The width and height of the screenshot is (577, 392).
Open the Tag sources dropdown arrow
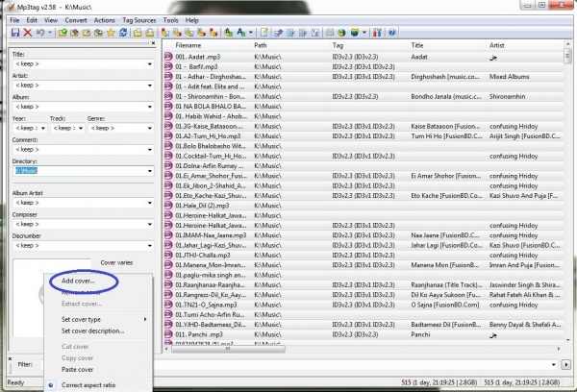pos(364,33)
